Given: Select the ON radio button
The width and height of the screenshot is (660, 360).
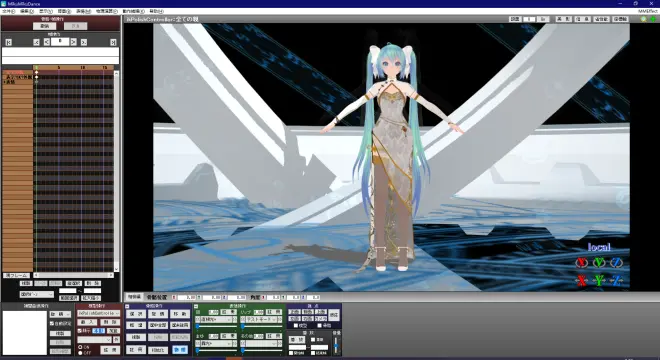Looking at the screenshot, I should pyautogui.click(x=80, y=347).
